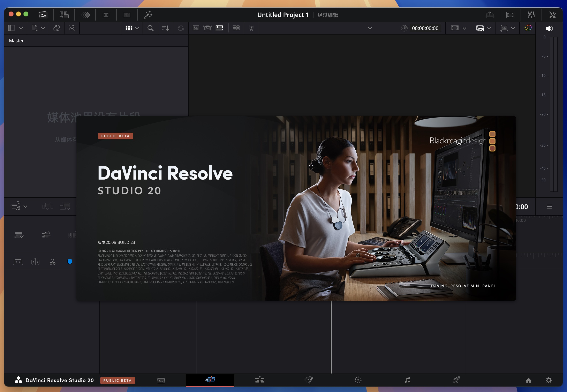
Task: Click the PUBLIC BETA badge
Action: [x=115, y=136]
